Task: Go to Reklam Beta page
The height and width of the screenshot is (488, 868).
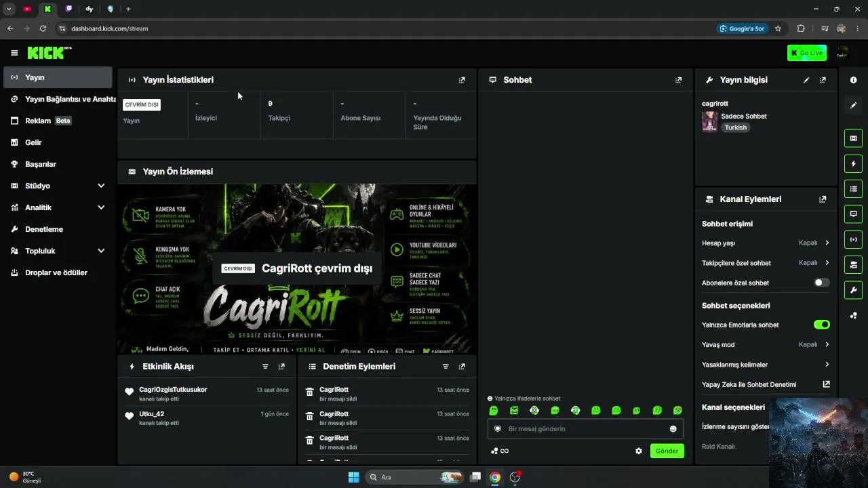Action: pyautogui.click(x=58, y=121)
